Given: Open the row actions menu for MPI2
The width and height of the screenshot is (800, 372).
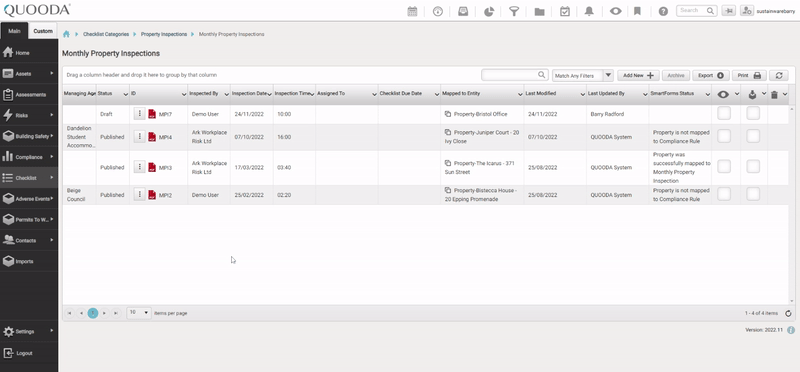Looking at the screenshot, I should pyautogui.click(x=139, y=194).
